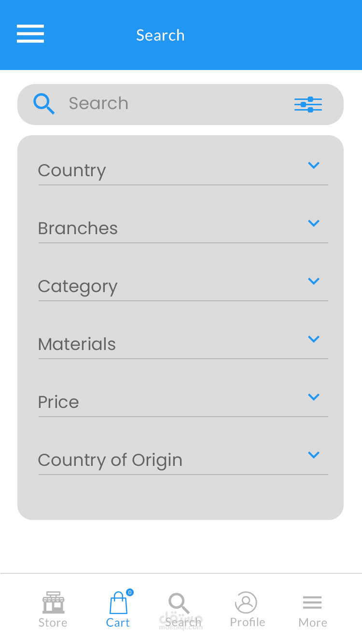The width and height of the screenshot is (362, 644).
Task: Expand the Price dropdown chevron
Action: click(314, 397)
